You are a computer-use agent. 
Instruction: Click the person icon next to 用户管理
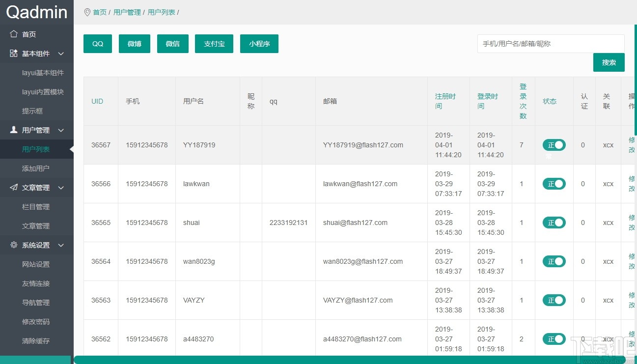(x=14, y=130)
